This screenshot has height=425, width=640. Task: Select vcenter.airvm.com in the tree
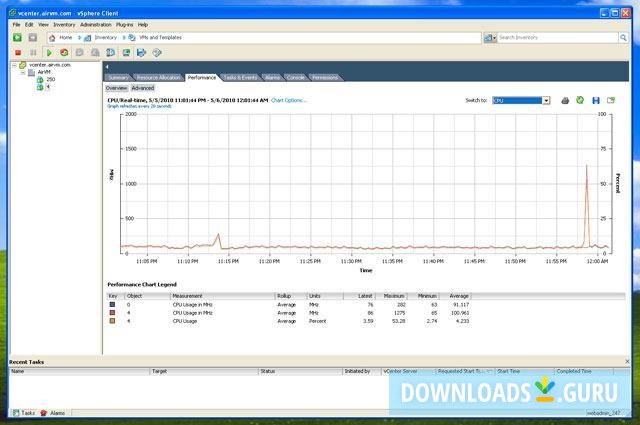[50, 65]
